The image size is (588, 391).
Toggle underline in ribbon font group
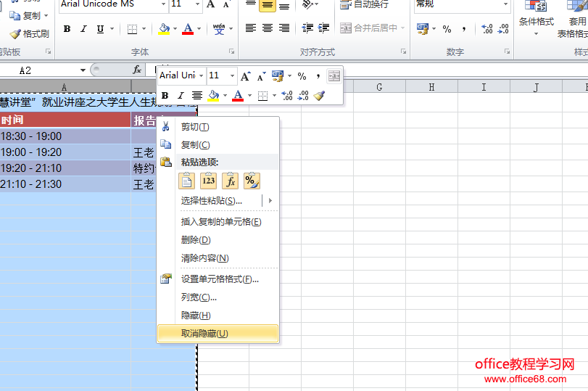point(100,29)
